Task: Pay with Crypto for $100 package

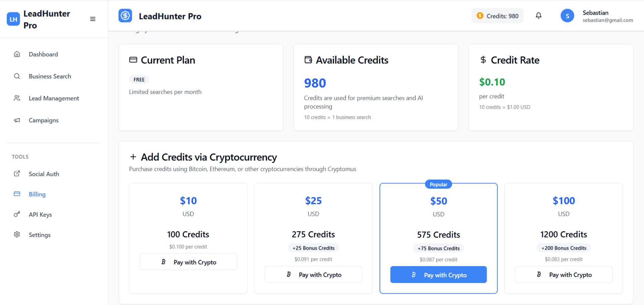Action: pos(563,274)
